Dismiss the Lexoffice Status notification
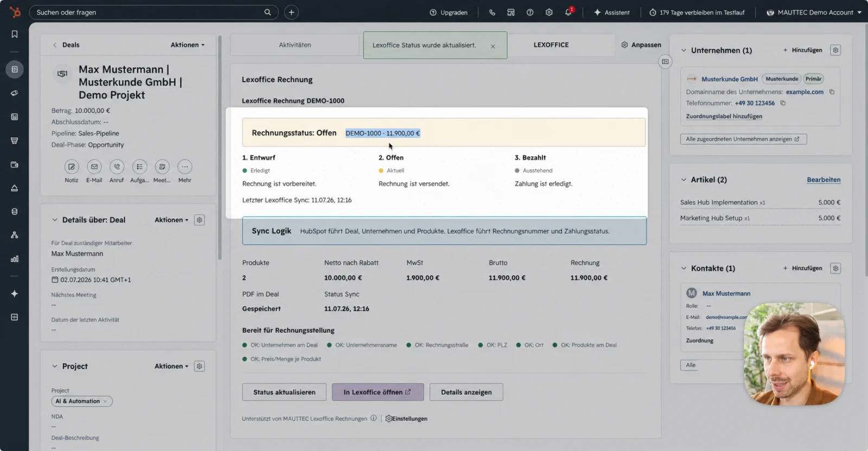The height and width of the screenshot is (451, 868). [x=493, y=46]
